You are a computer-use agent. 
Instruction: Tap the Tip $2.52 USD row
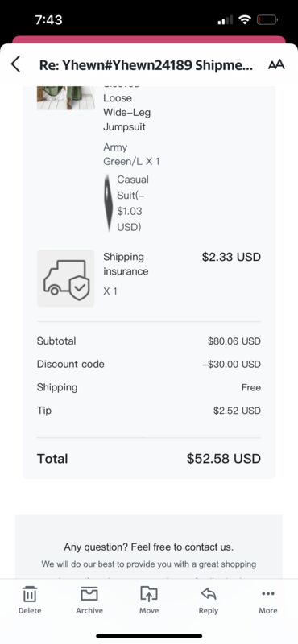pos(149,411)
